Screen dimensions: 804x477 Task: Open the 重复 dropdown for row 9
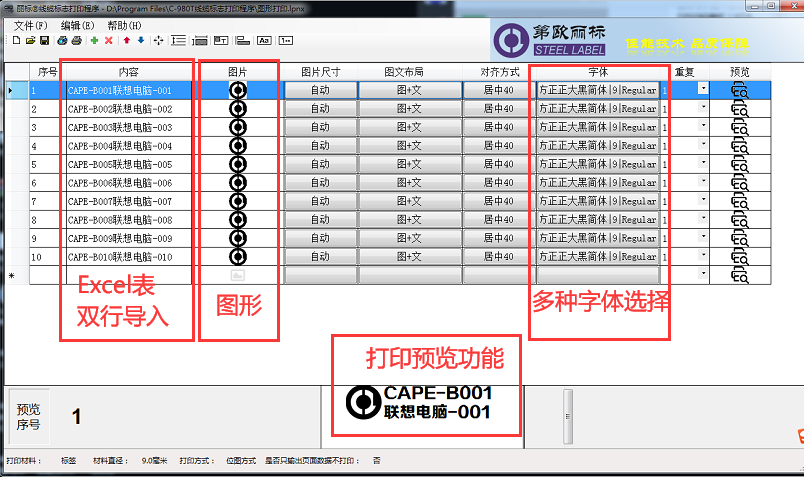tap(703, 236)
